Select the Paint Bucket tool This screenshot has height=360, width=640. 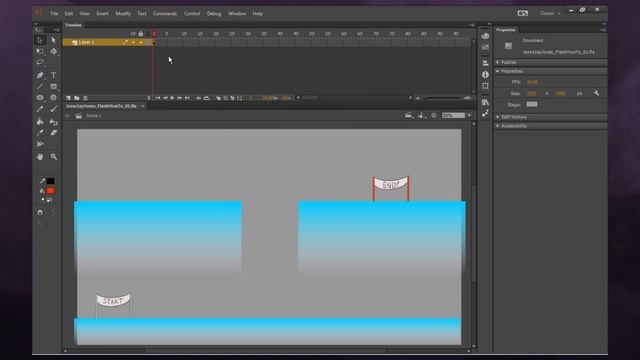point(40,122)
